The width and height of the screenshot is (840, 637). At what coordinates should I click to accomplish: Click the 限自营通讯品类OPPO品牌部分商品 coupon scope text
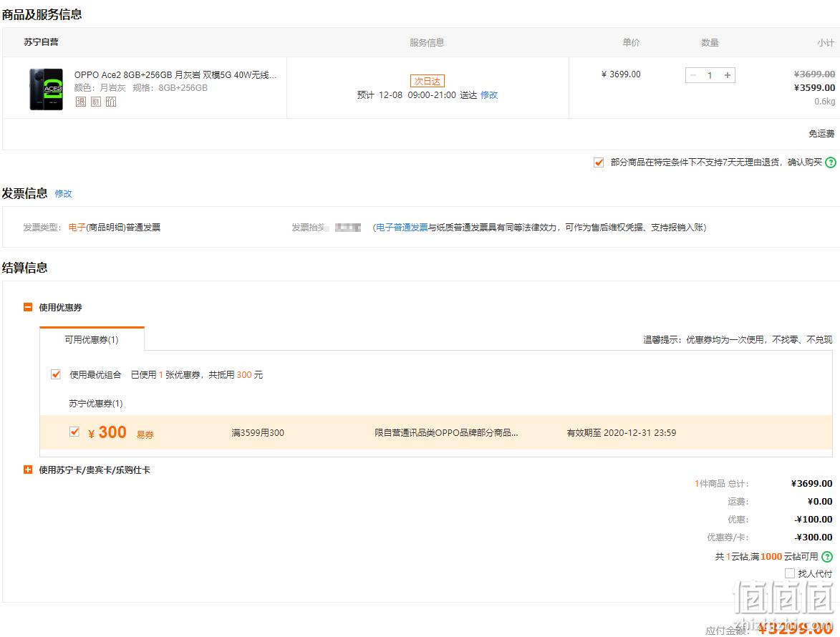pos(446,432)
